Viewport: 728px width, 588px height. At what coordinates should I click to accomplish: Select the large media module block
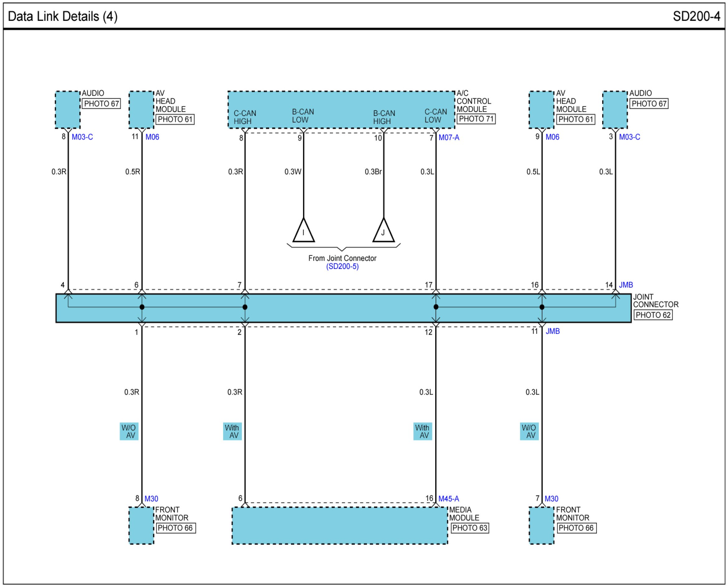pos(340,525)
